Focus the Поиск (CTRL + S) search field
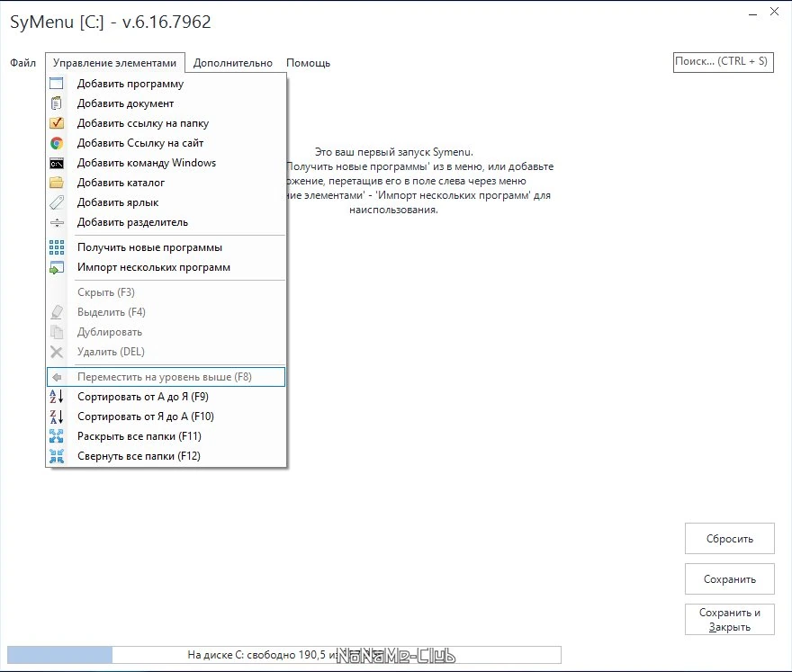The image size is (792, 672). pyautogui.click(x=723, y=62)
